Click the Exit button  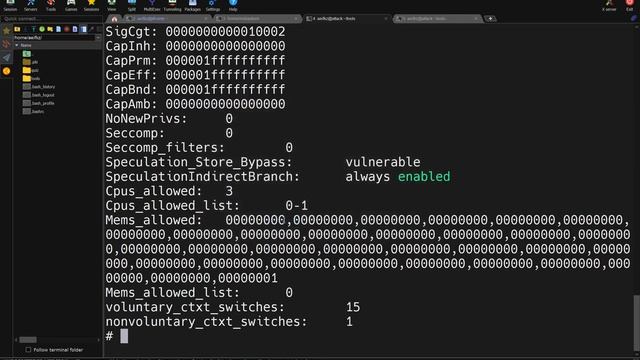[629, 6]
